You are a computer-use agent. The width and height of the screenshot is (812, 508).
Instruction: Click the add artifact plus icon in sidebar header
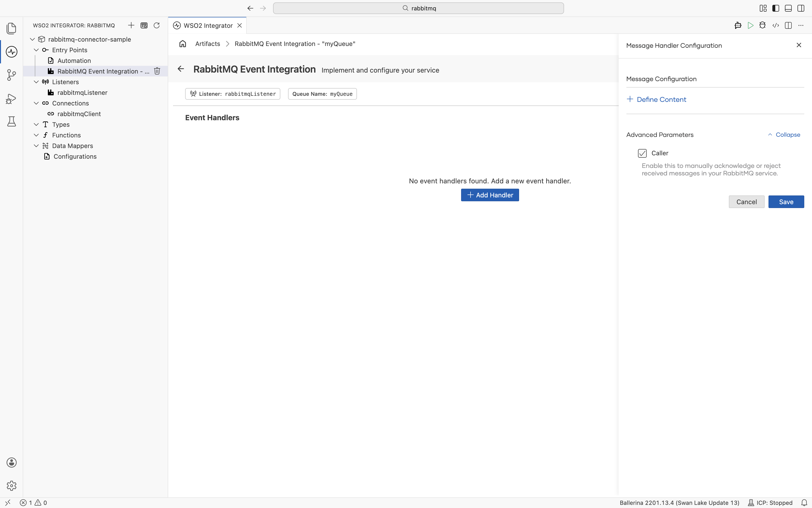click(x=131, y=25)
